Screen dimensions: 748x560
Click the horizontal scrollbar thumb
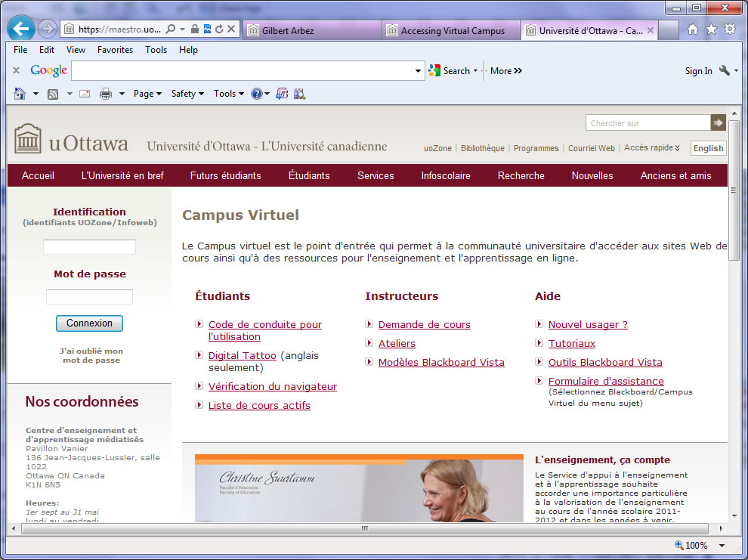[365, 528]
